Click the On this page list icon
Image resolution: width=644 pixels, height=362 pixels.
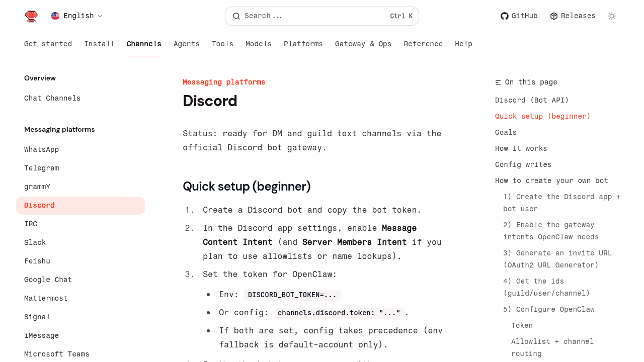coord(498,82)
